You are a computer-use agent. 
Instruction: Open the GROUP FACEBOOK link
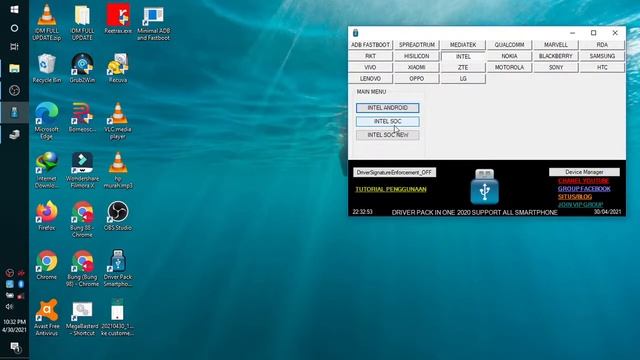click(x=584, y=189)
